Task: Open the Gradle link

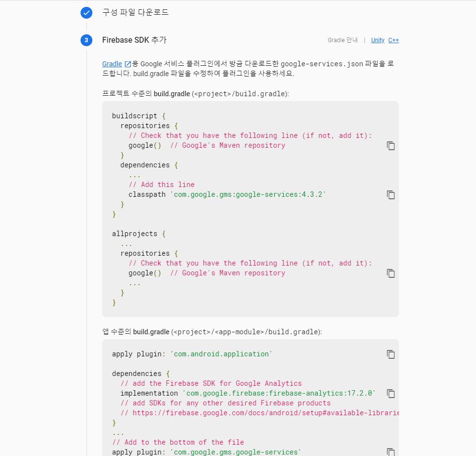Action: 112,64
